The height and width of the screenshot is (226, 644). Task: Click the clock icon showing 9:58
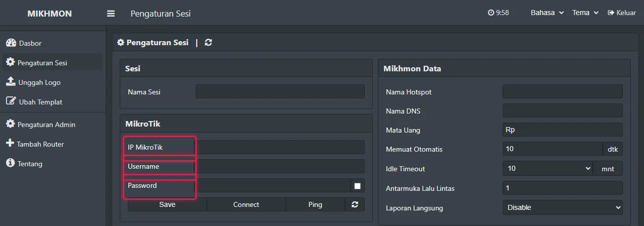491,13
